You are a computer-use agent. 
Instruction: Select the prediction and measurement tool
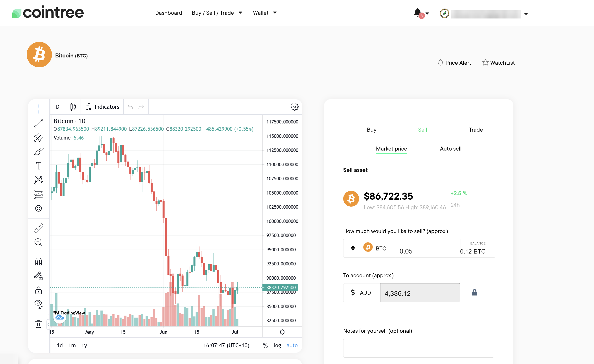39,194
